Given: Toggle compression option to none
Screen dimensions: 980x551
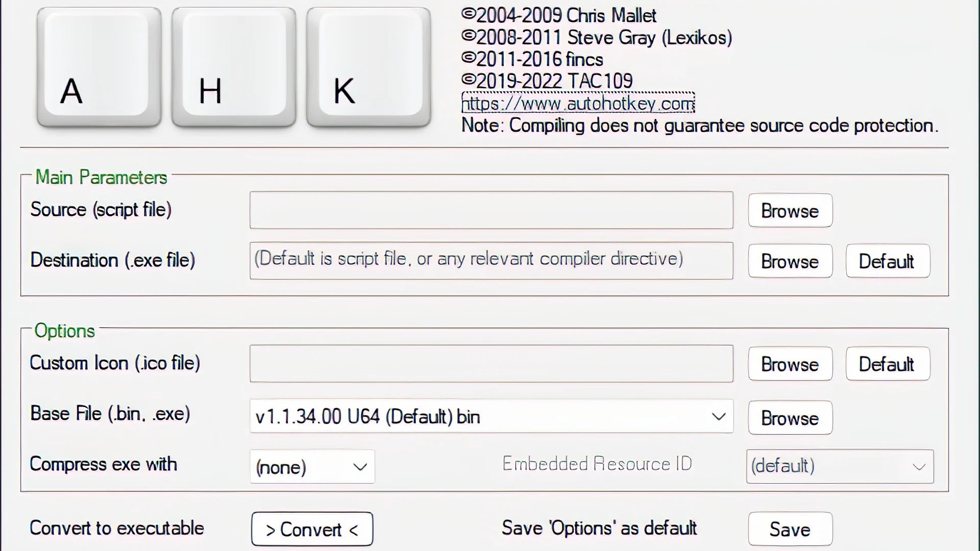Looking at the screenshot, I should coord(312,467).
